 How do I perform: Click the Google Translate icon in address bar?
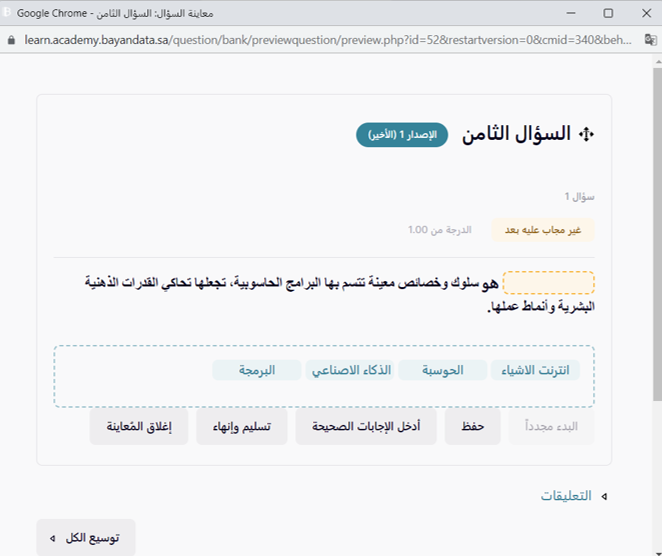click(x=649, y=41)
